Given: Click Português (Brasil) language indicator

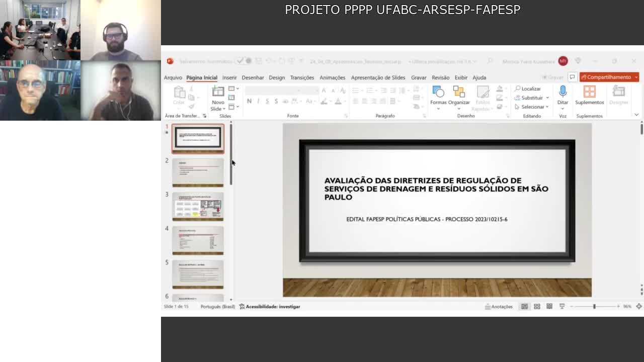Looking at the screenshot, I should coord(217,307).
